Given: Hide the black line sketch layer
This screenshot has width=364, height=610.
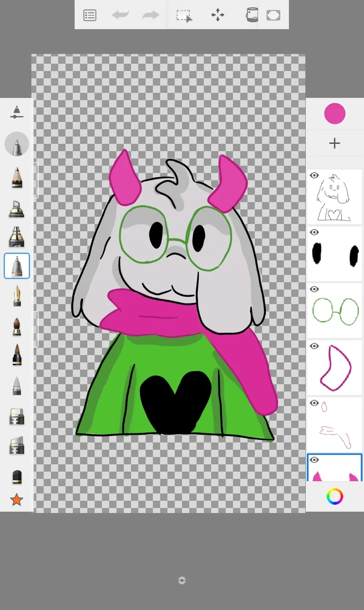Looking at the screenshot, I should coord(314,176).
